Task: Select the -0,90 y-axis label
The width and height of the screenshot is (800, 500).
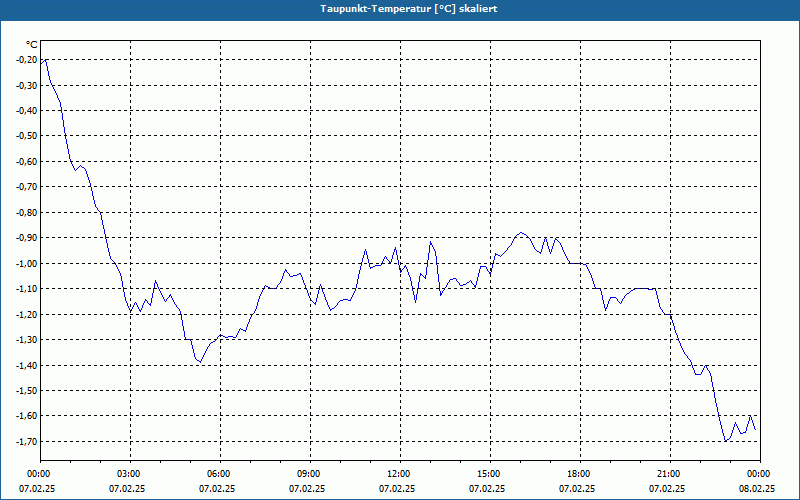Action: (28, 238)
